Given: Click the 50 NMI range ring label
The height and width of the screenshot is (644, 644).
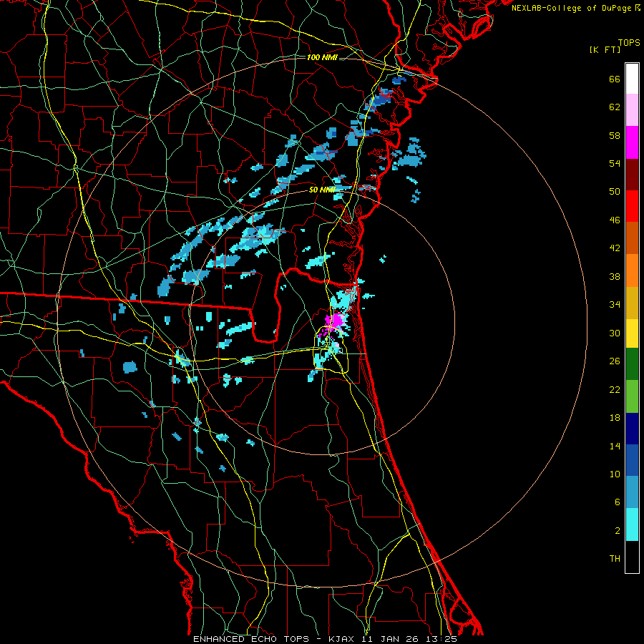Looking at the screenshot, I should click(322, 190).
